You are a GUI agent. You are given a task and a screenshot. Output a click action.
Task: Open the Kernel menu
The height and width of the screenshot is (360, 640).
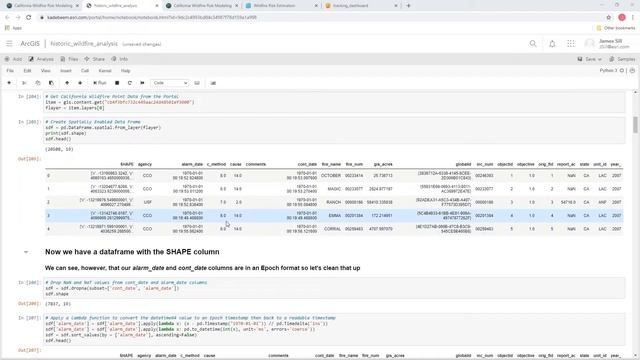tap(105, 71)
